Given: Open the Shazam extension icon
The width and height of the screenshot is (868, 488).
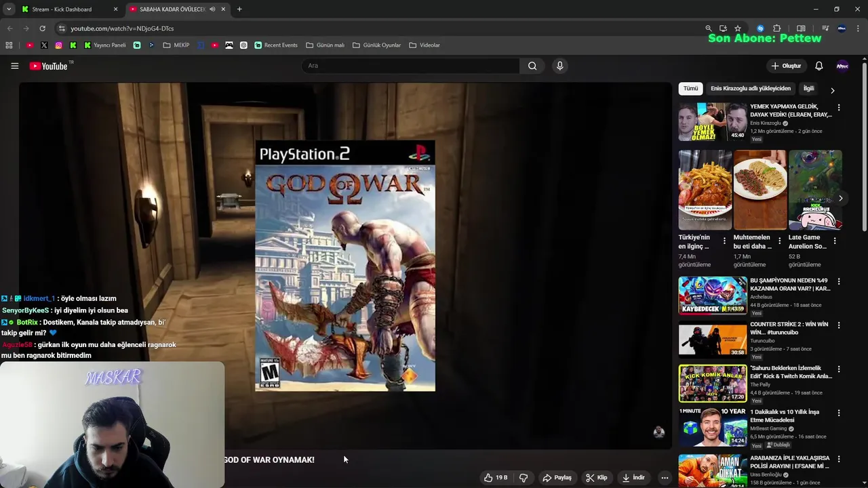Looking at the screenshot, I should [759, 28].
